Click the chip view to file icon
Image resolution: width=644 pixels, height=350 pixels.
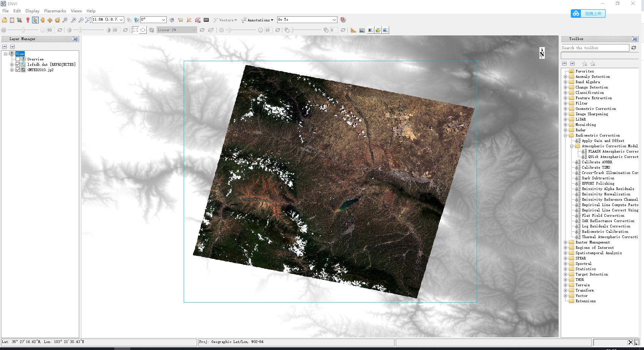[19, 20]
